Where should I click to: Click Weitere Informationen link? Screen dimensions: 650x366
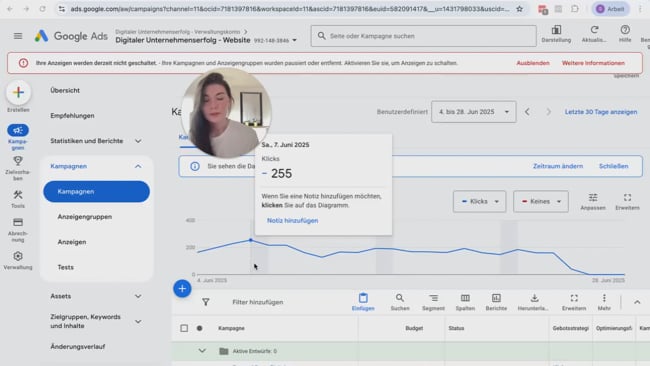[593, 63]
